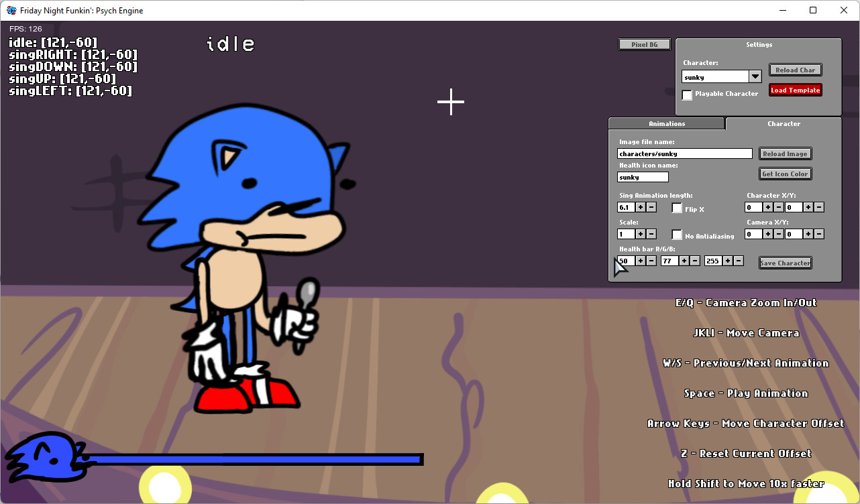Decrease Camera X with minus button
This screenshot has width=860, height=504.
(779, 234)
